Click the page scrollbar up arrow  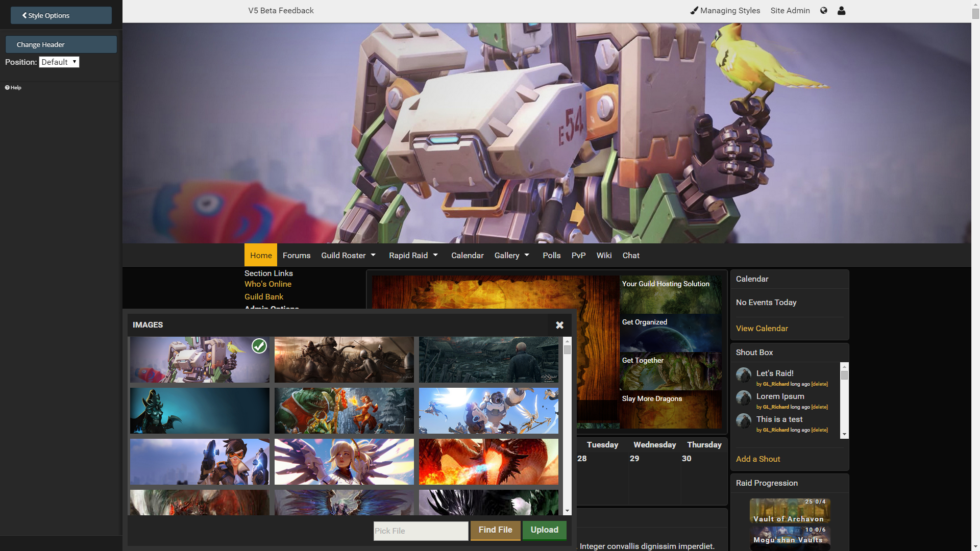click(x=975, y=4)
